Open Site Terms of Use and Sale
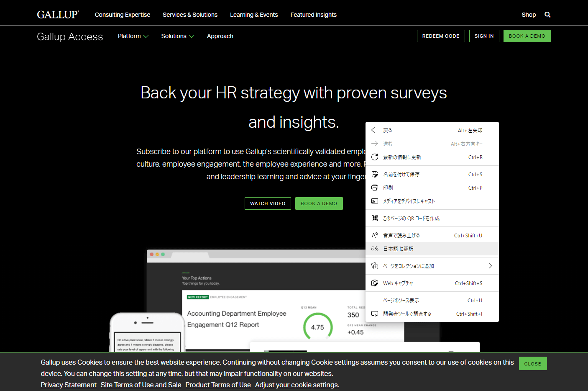Viewport: 588px width, 391px height. [141, 385]
